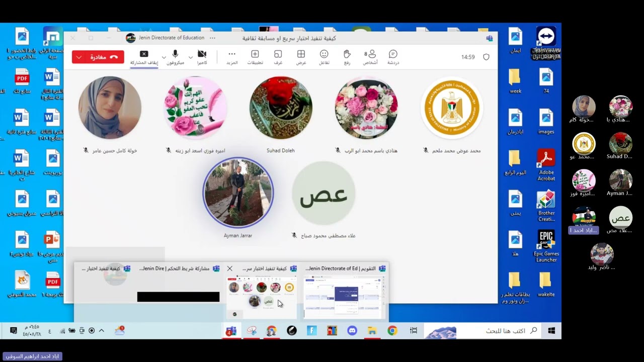Screen dimensions: 644x362
Task: Select ناصر وليد tile in side panel
Action: tap(602, 257)
